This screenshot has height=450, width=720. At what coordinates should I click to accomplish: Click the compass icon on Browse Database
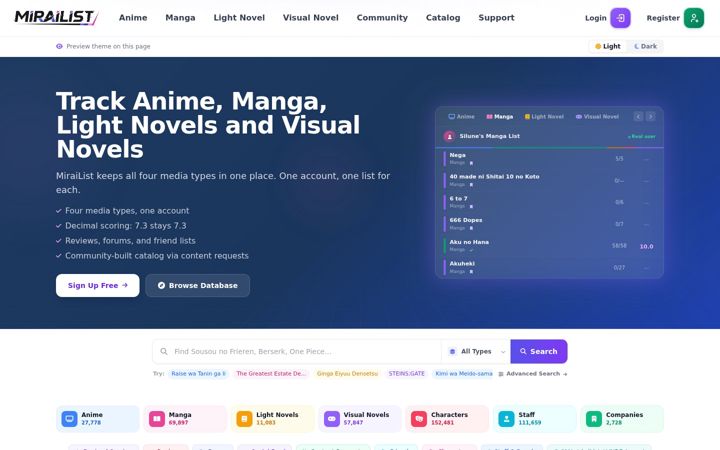pos(161,286)
